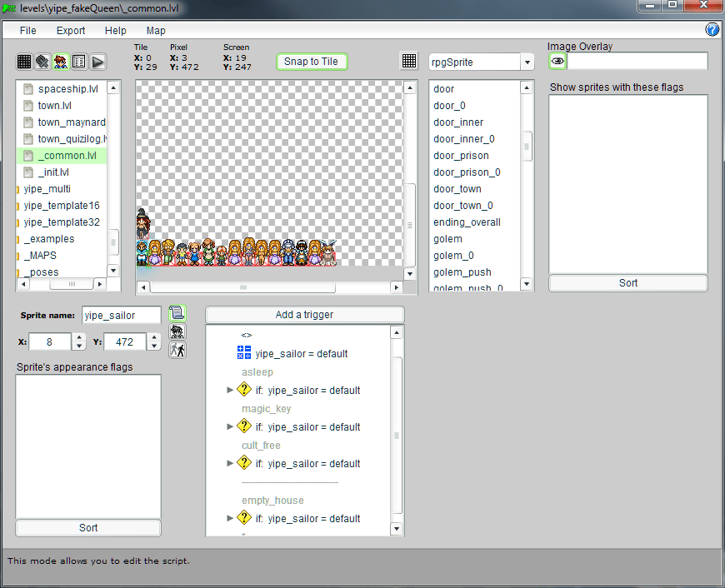
Task: Click Sort under Sprite's appearance flags
Action: tap(88, 528)
